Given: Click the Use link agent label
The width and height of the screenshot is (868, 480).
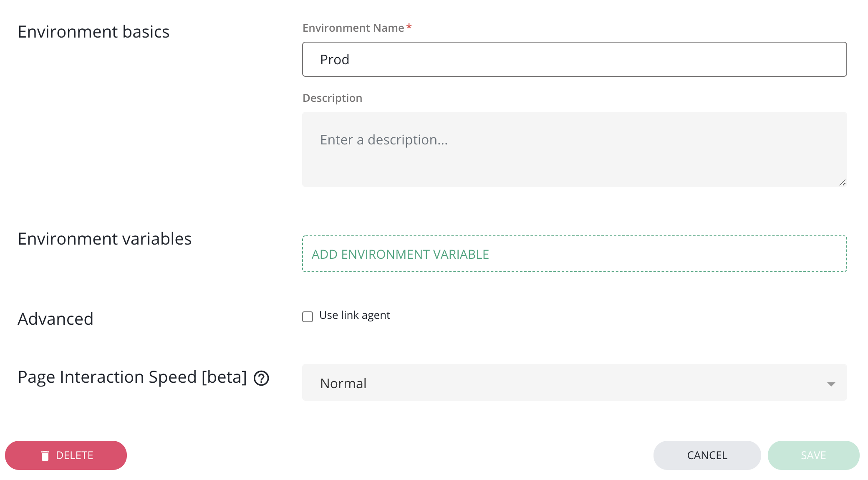Looking at the screenshot, I should [x=354, y=315].
